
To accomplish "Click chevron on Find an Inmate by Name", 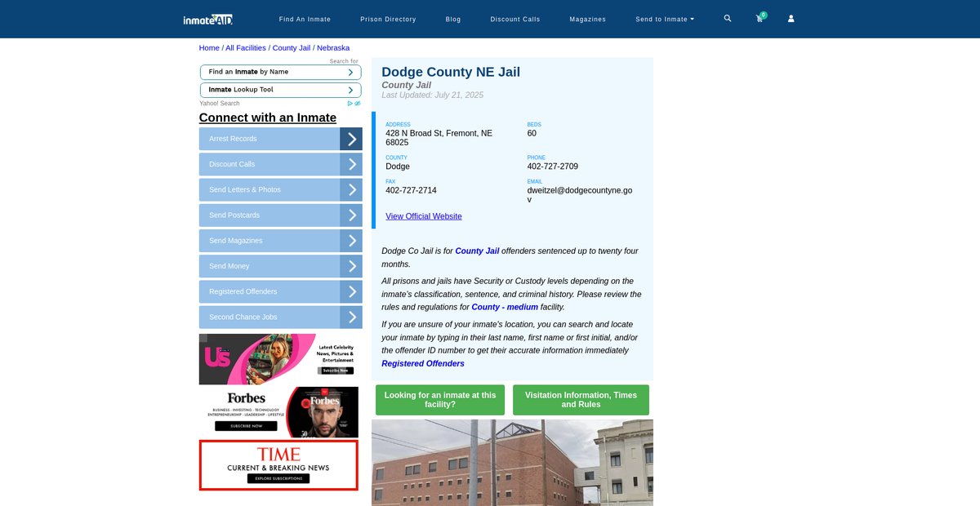I will 350,72.
